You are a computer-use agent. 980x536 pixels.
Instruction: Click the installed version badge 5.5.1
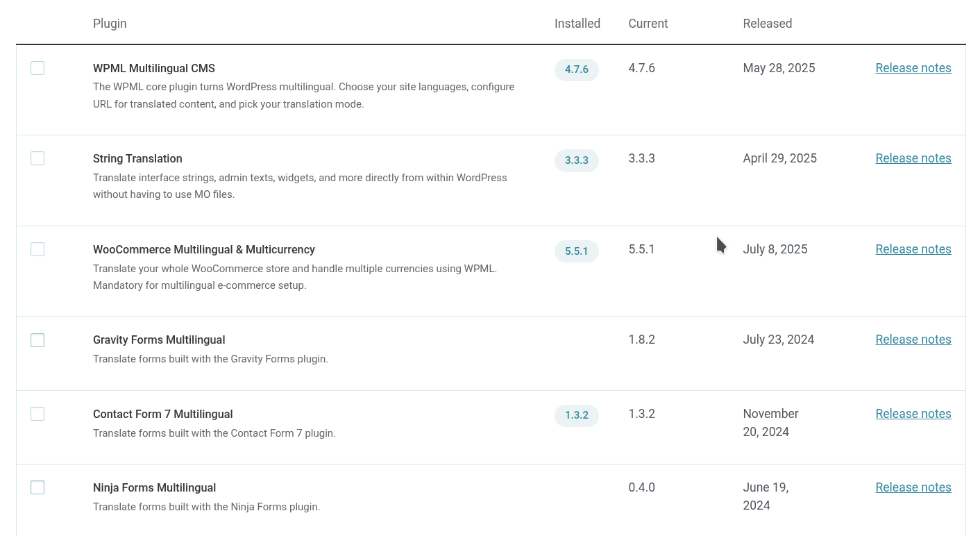click(x=576, y=251)
